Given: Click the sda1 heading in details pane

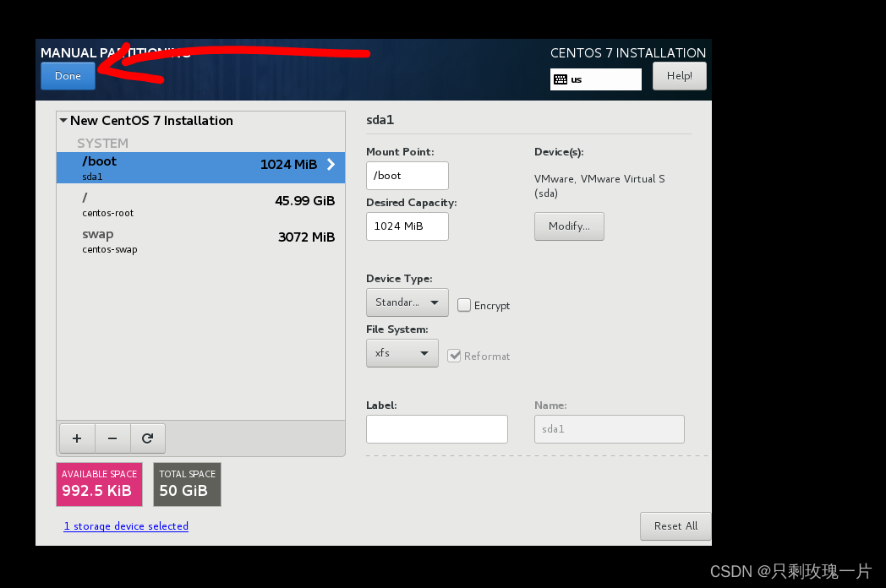Looking at the screenshot, I should click(x=380, y=120).
